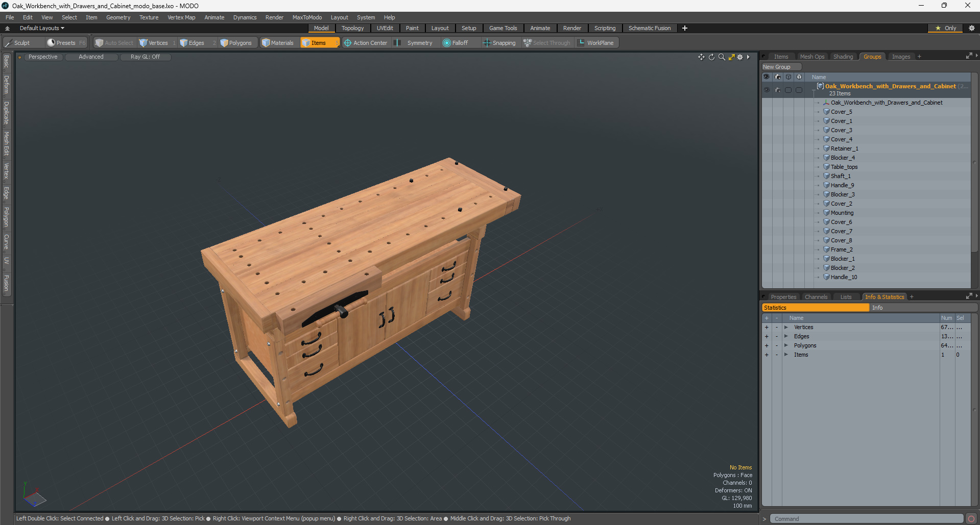
Task: Toggle visibility eye of Oak_Workbench group
Action: (x=767, y=90)
